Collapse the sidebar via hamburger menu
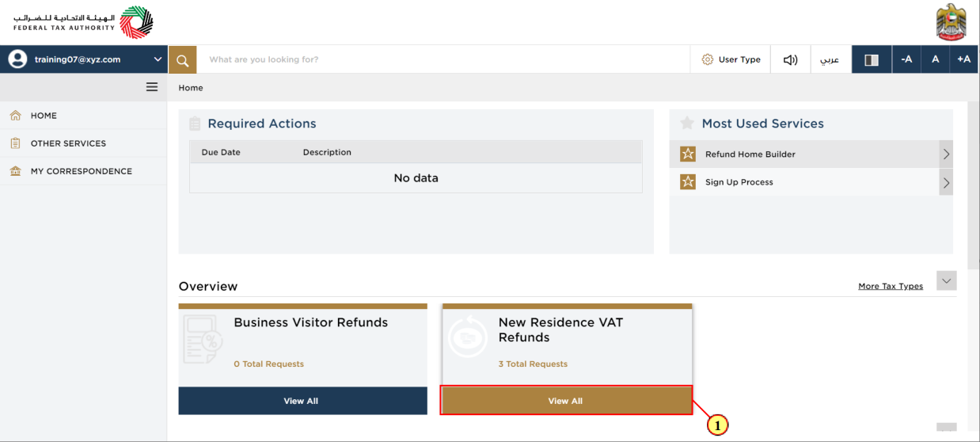This screenshot has width=980, height=442. (x=152, y=87)
